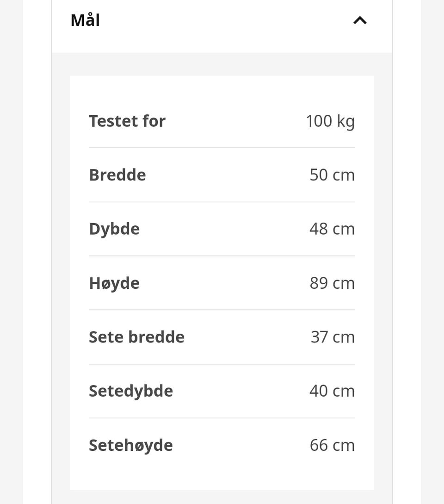Select the Setedybde label
The width and height of the screenshot is (444, 504).
(x=131, y=392)
